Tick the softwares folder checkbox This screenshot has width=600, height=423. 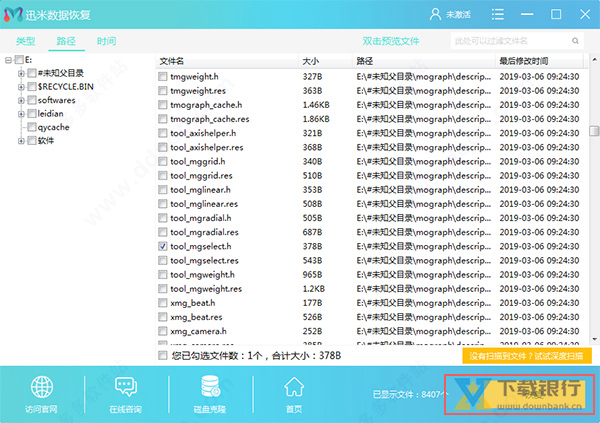click(32, 100)
